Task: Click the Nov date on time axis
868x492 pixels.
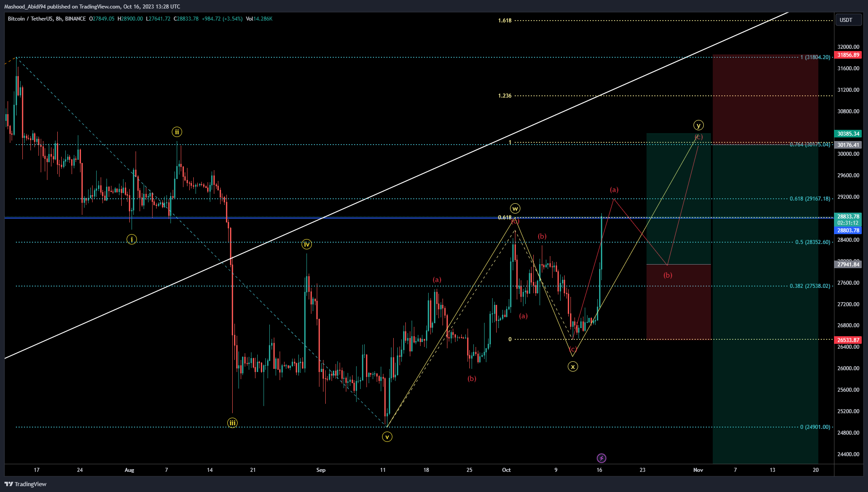Action: [x=698, y=470]
